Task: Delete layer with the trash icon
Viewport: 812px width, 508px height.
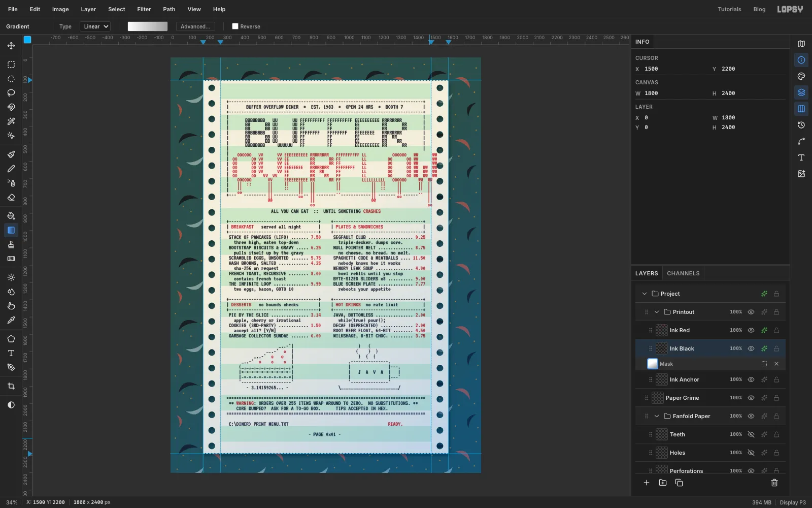Action: (774, 483)
